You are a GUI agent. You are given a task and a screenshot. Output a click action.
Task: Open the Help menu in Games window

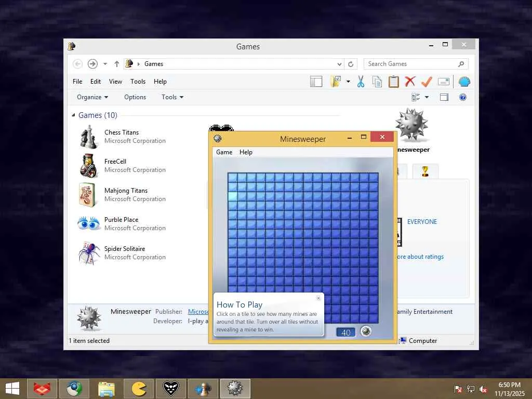160,82
